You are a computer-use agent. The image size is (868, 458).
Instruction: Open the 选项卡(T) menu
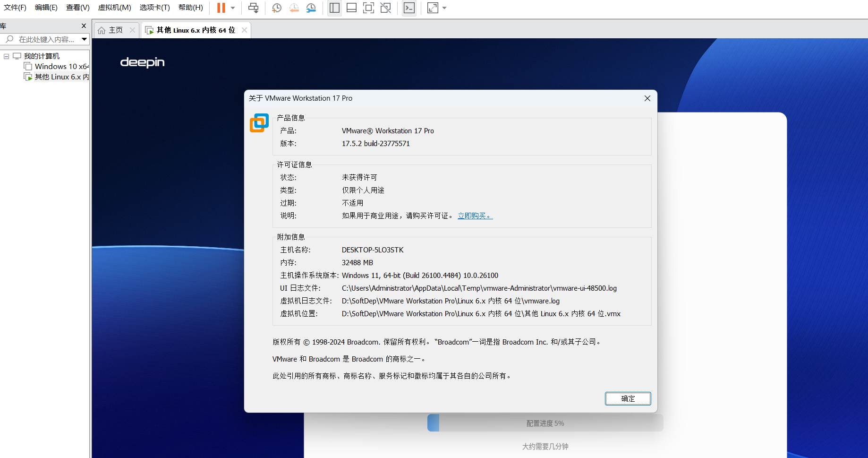click(155, 8)
